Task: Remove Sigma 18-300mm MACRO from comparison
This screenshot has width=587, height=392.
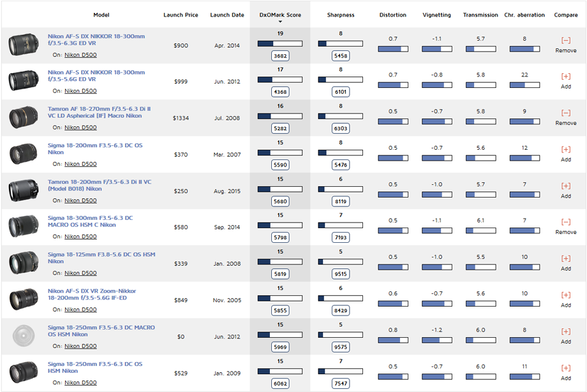Action: pyautogui.click(x=566, y=226)
